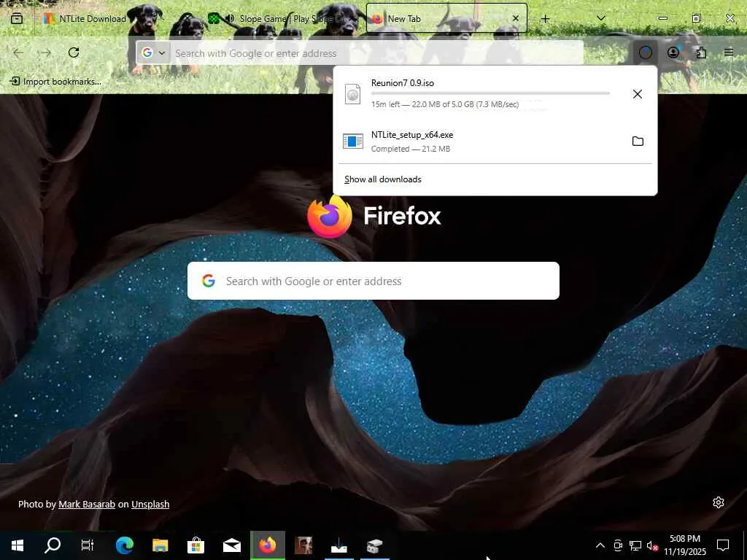
Task: Show hidden system tray icons
Action: click(x=600, y=545)
